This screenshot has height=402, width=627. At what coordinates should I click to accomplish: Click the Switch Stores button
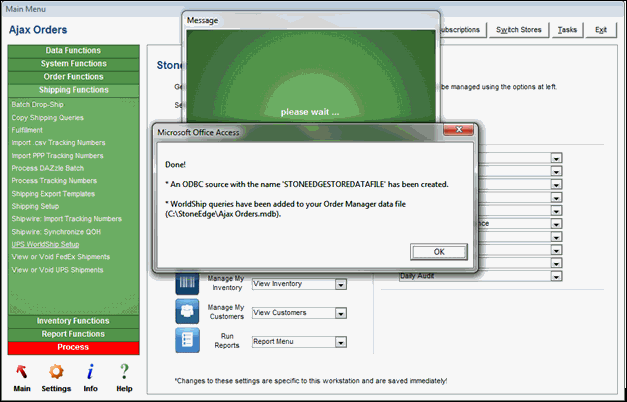(518, 30)
